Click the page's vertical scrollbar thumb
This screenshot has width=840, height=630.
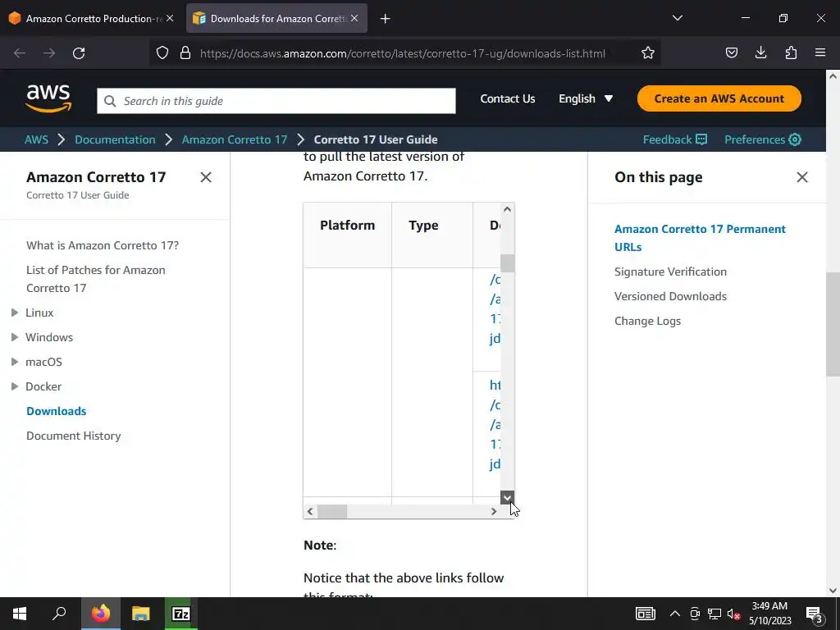[833, 324]
